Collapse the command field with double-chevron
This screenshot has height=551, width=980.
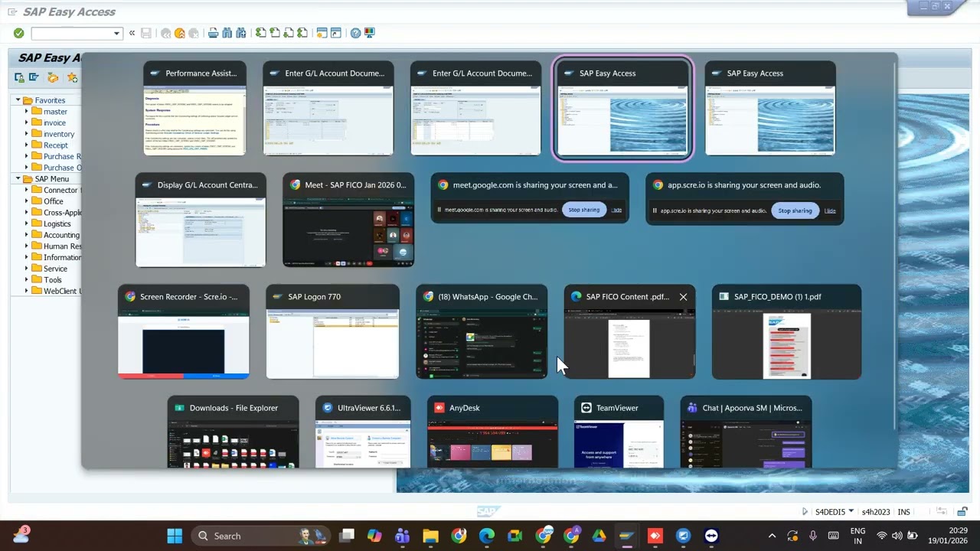132,33
